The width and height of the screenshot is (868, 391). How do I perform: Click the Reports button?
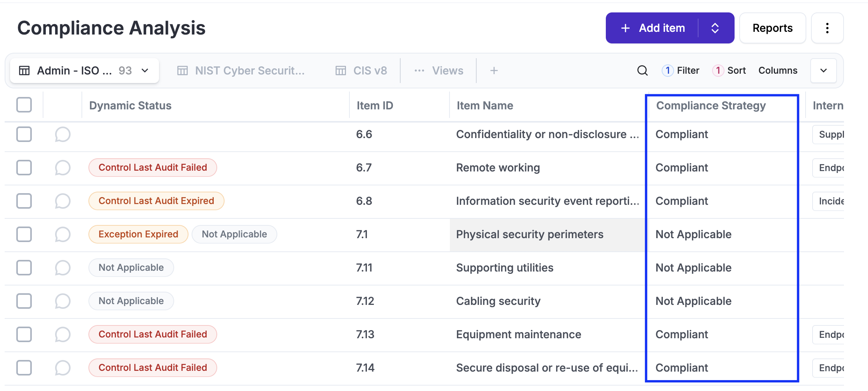(772, 28)
